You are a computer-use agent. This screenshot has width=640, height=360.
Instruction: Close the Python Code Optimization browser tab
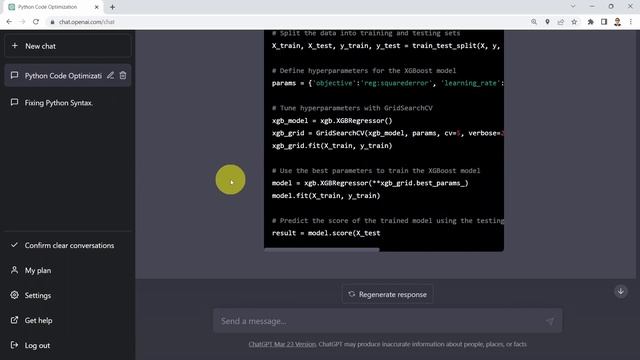pyautogui.click(x=97, y=7)
